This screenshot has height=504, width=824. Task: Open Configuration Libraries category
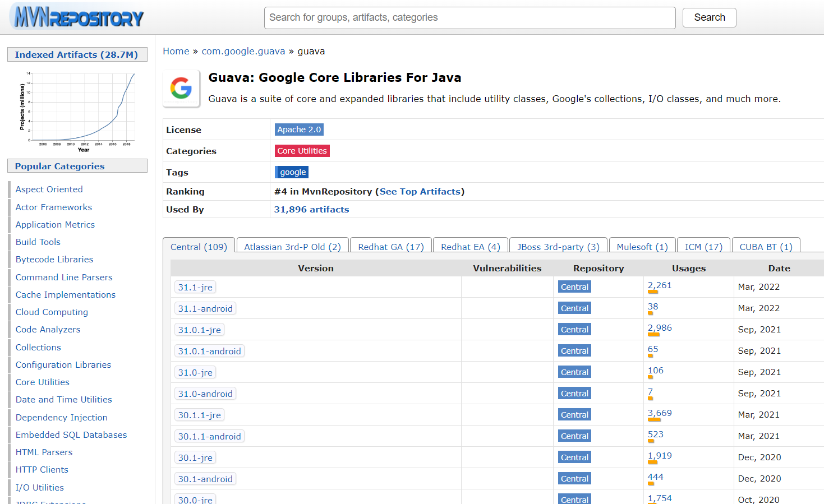[x=63, y=364]
